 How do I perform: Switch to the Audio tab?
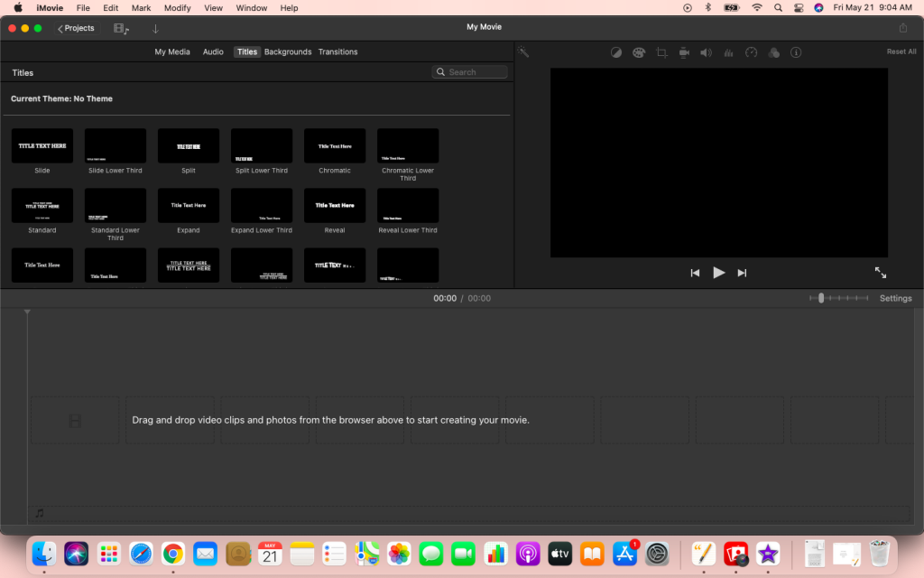pyautogui.click(x=213, y=51)
